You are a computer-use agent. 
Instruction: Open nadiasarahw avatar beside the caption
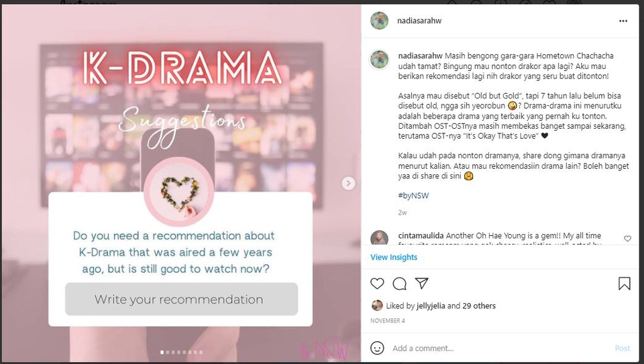point(379,60)
